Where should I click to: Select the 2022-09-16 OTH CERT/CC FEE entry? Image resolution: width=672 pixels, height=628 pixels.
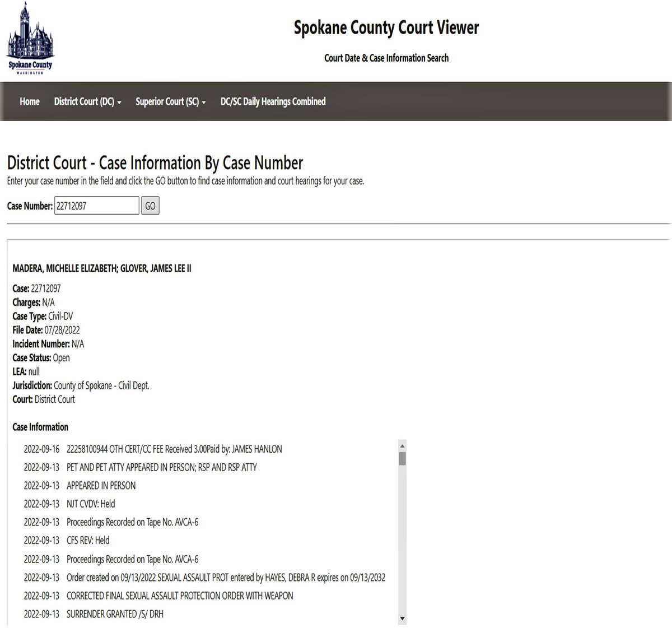[153, 449]
